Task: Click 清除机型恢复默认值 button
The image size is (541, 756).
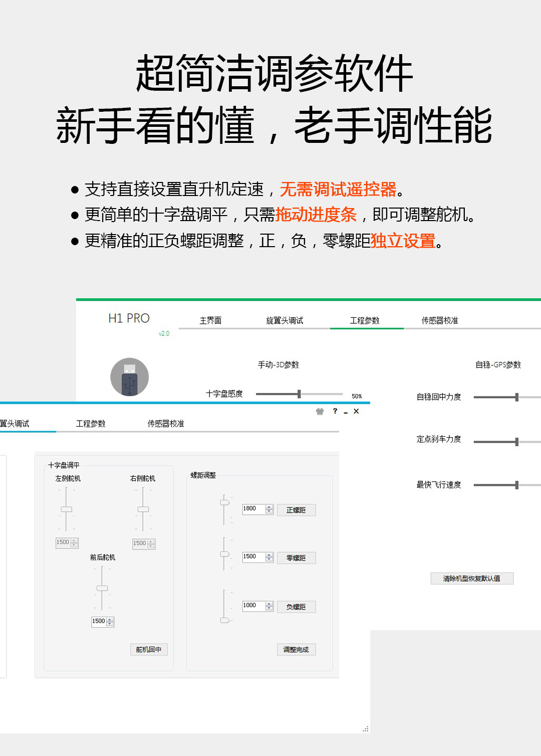Action: click(x=472, y=579)
